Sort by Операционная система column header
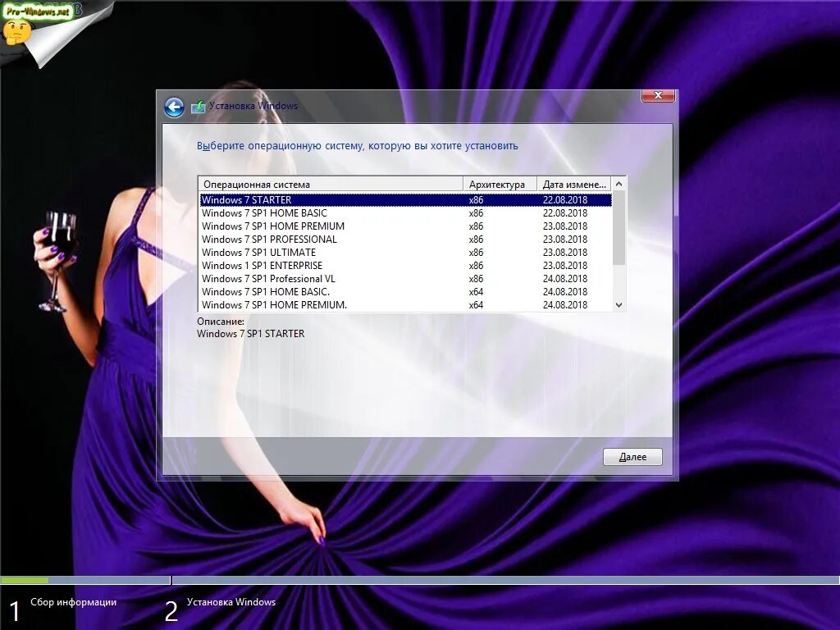The image size is (840, 630). coord(331,185)
